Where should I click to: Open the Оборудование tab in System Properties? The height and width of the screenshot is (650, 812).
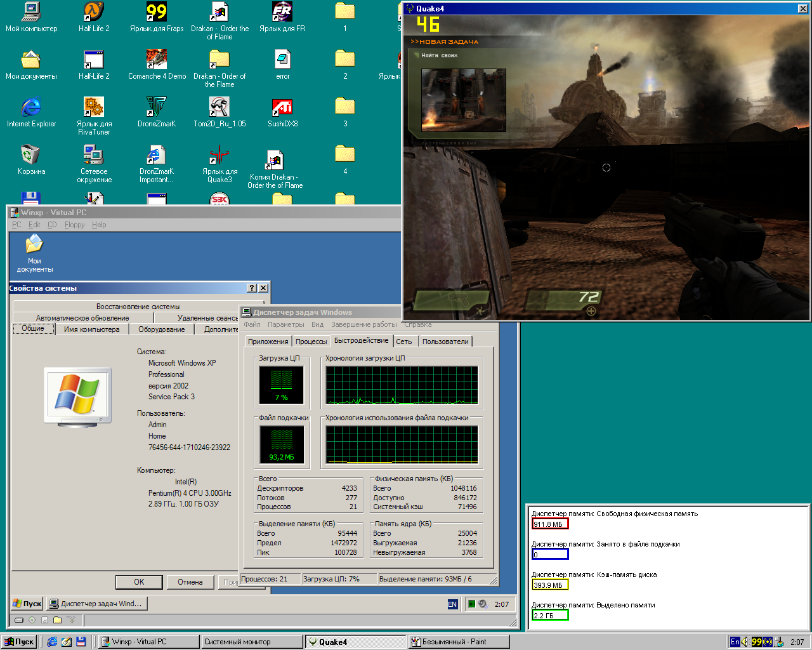pos(162,329)
